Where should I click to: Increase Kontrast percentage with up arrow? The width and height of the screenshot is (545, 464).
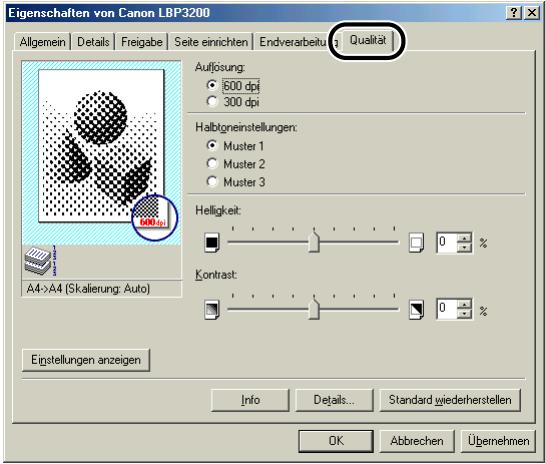464,304
